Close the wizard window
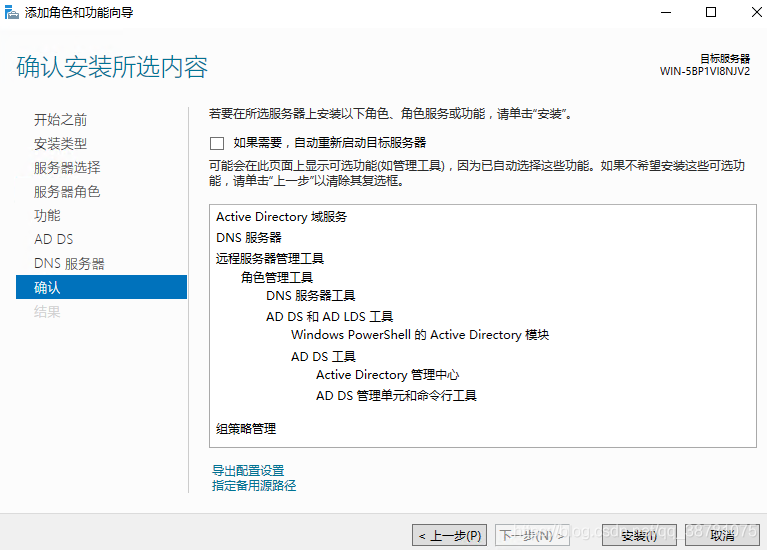Viewport: 767px width, 550px height. [x=756, y=12]
